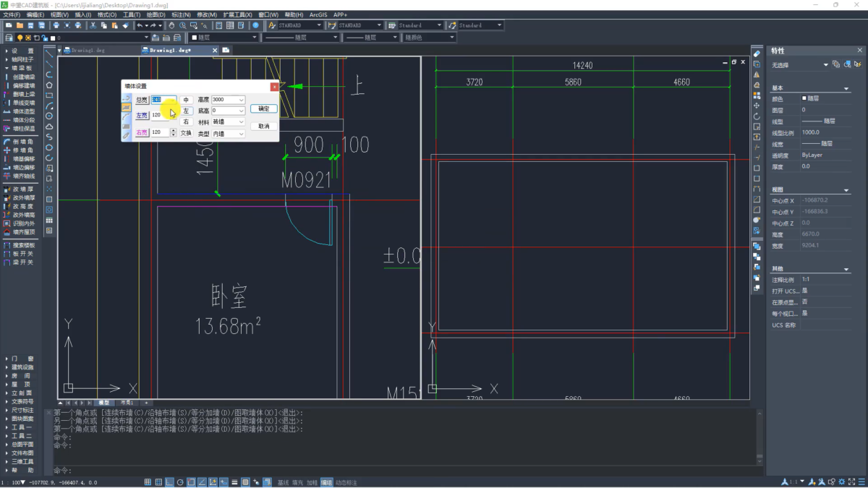
Task: Collapse the 墙梁板 category
Action: click(x=20, y=68)
